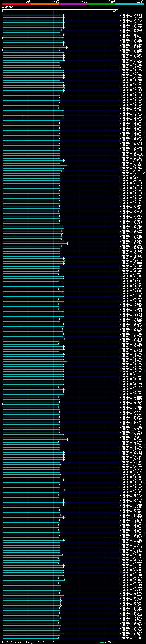Viewport: 146px width, 644px height.
Task: Click the alignment bar for UniRef100_A1D4D0
Action: pyautogui.click(x=36, y=243)
